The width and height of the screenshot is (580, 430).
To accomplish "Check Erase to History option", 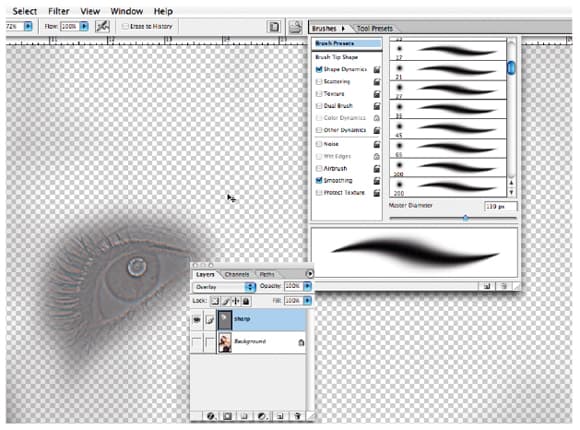I will coord(125,26).
